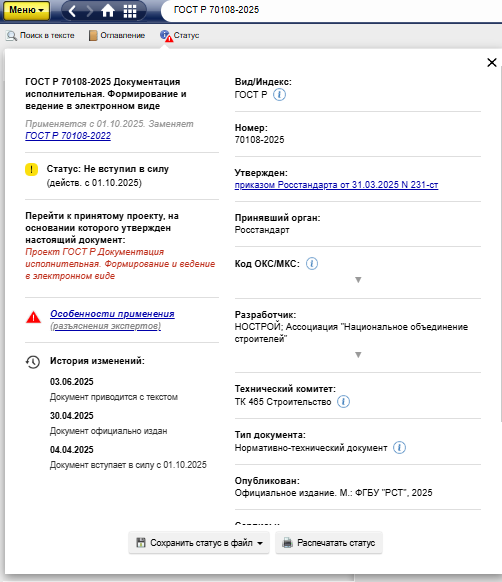Open the yellow Меню dropdown
Image resolution: width=502 pixels, height=582 pixels.
(26, 10)
